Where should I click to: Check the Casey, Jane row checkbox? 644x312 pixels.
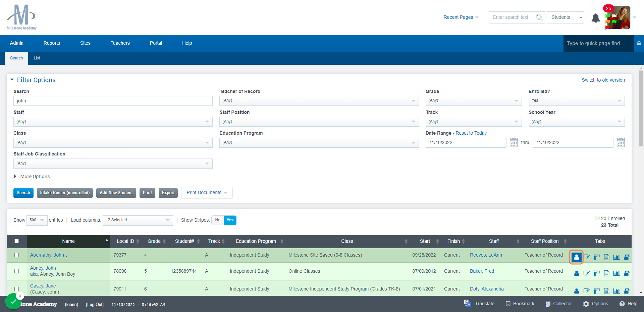point(16,289)
